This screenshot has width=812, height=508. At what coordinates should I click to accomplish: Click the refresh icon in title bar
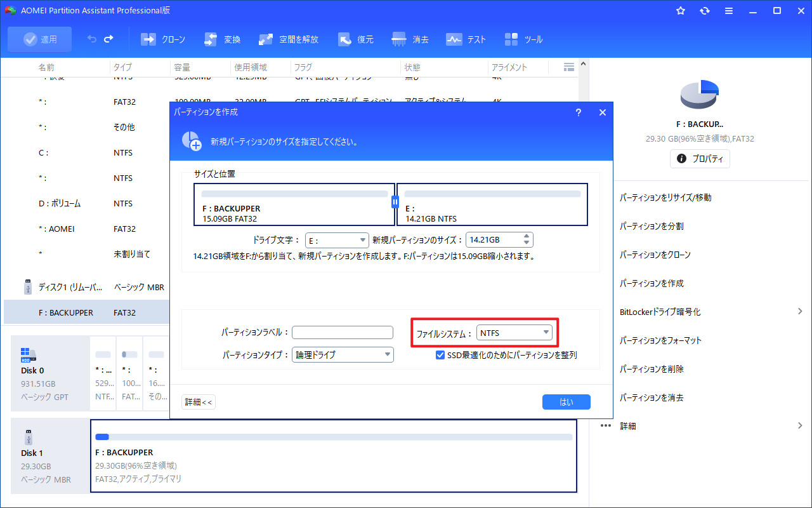pyautogui.click(x=705, y=11)
